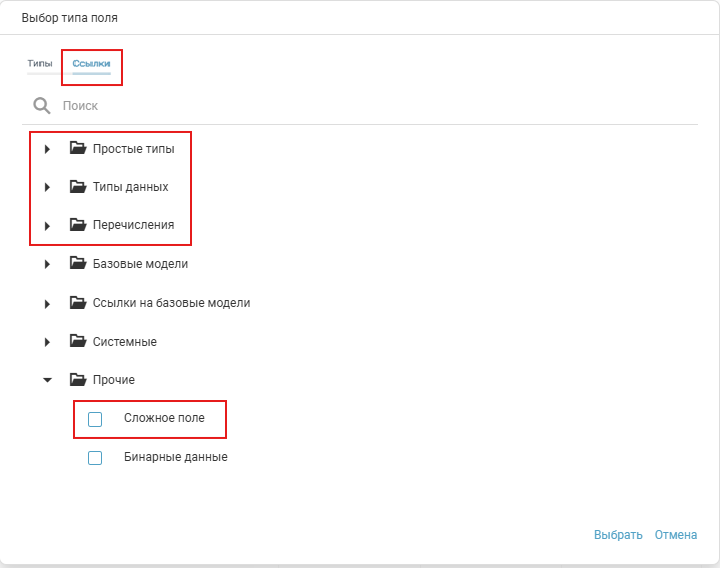Viewport: 720px width, 568px height.
Task: Expand the Системные node arrow
Action: [47, 342]
